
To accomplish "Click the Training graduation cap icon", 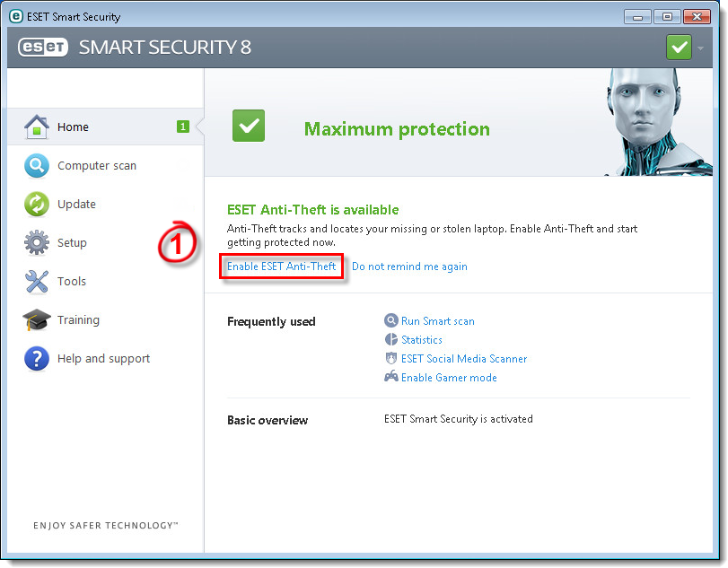I will pyautogui.click(x=36, y=319).
